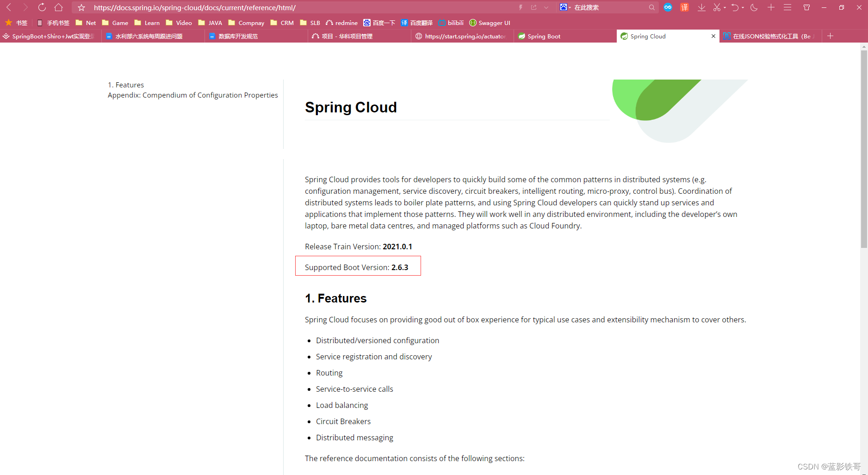Open Appendix: Compendium of Configuration Properties

[x=193, y=95]
